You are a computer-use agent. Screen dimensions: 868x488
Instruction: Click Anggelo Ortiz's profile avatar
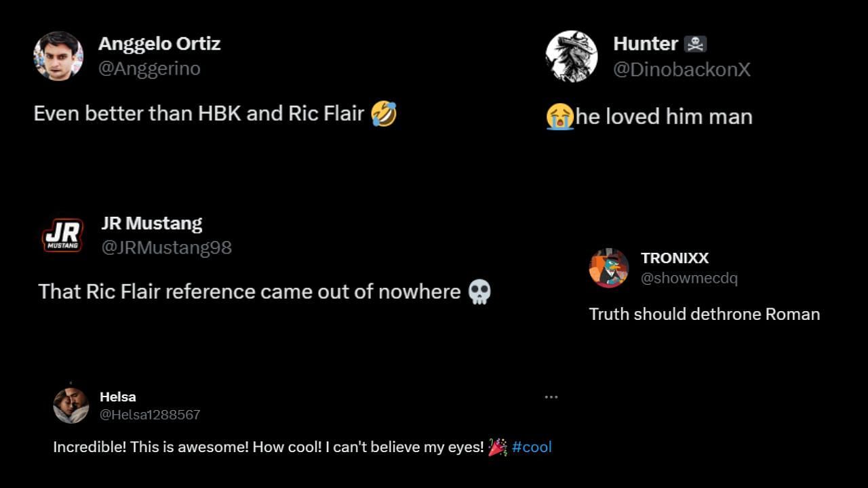58,56
